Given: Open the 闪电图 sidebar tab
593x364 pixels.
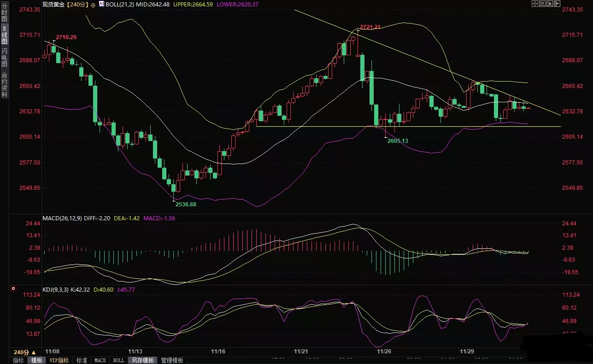Looking at the screenshot, I should [4, 58].
